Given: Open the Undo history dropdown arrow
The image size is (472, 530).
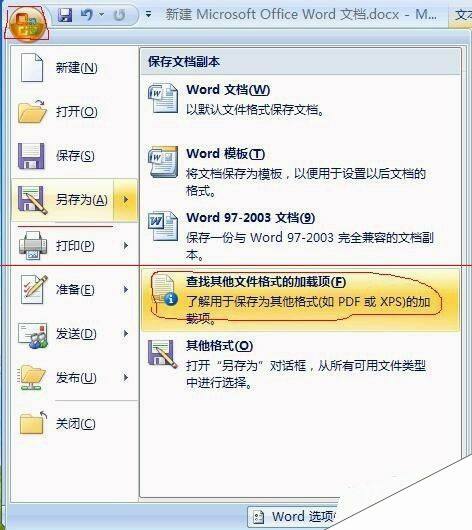Looking at the screenshot, I should [x=101, y=15].
